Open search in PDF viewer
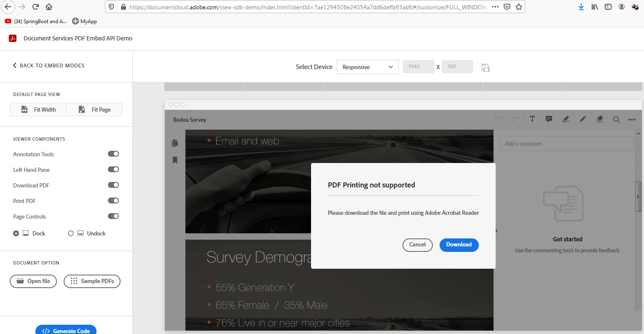This screenshot has height=334, width=644. 616,120
